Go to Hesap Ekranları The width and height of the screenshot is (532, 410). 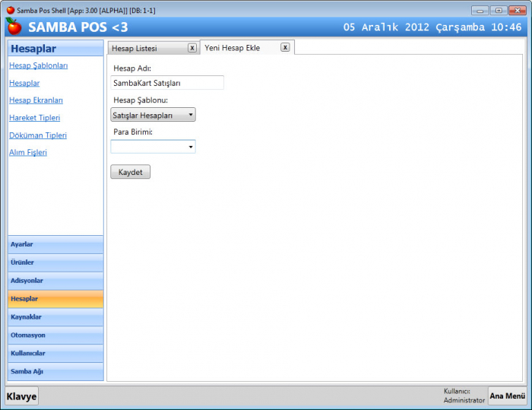point(36,100)
